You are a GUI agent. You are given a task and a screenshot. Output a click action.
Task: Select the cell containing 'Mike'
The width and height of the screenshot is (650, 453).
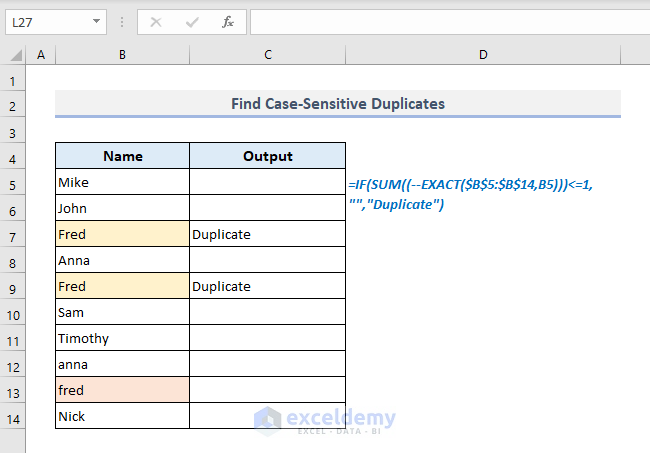tap(122, 182)
